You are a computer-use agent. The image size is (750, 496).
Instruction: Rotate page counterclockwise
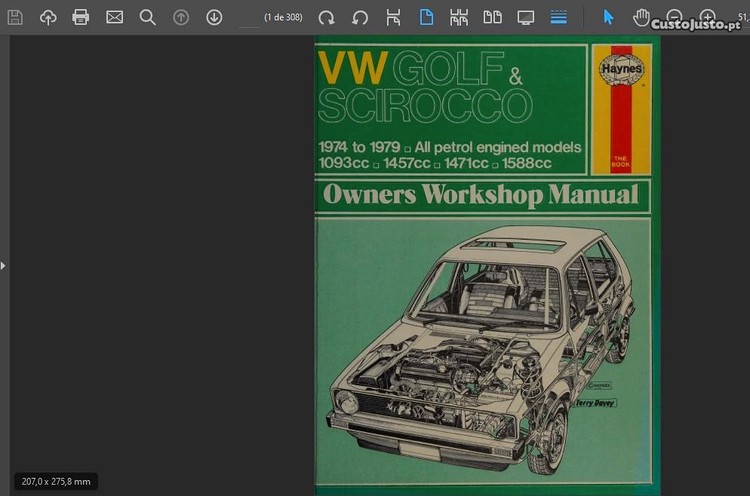click(x=360, y=17)
